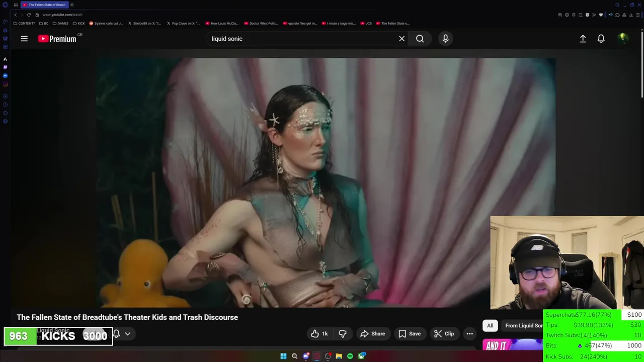Open the ad blocker shield icon
Viewport: 644px width, 362px height.
point(587,15)
